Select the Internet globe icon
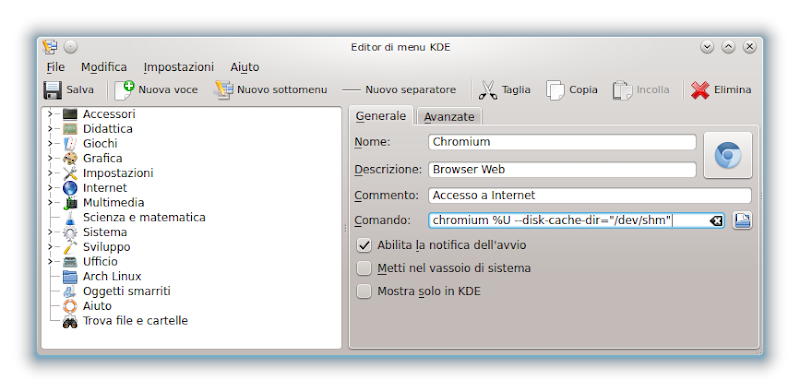Screen dimensions: 800x392 click(x=70, y=188)
